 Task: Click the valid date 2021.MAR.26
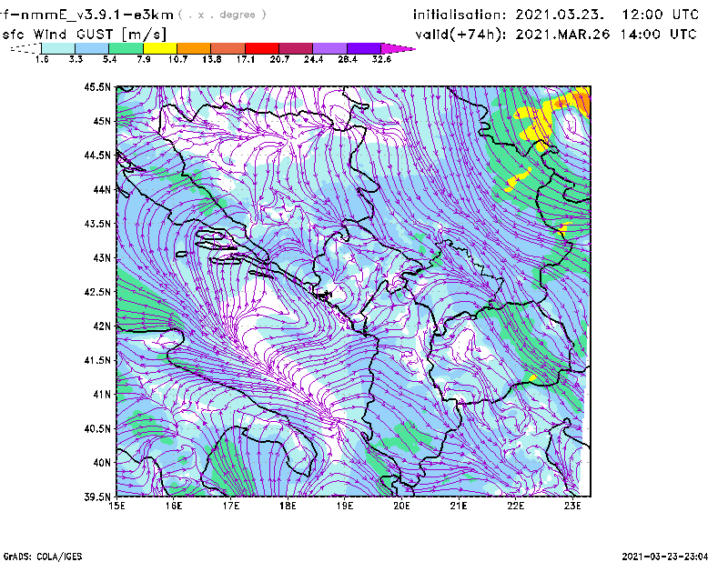[562, 35]
